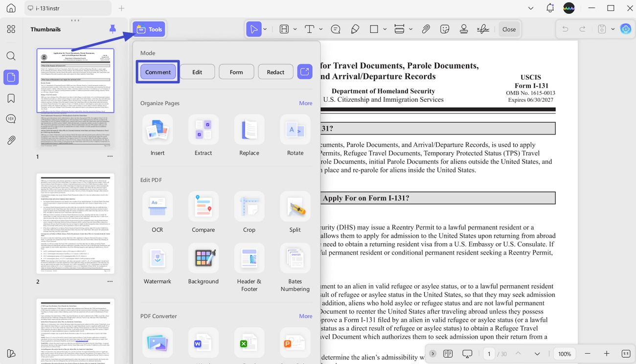Show the Bookmarks panel in the sidebar
The image size is (636, 364).
point(11,98)
